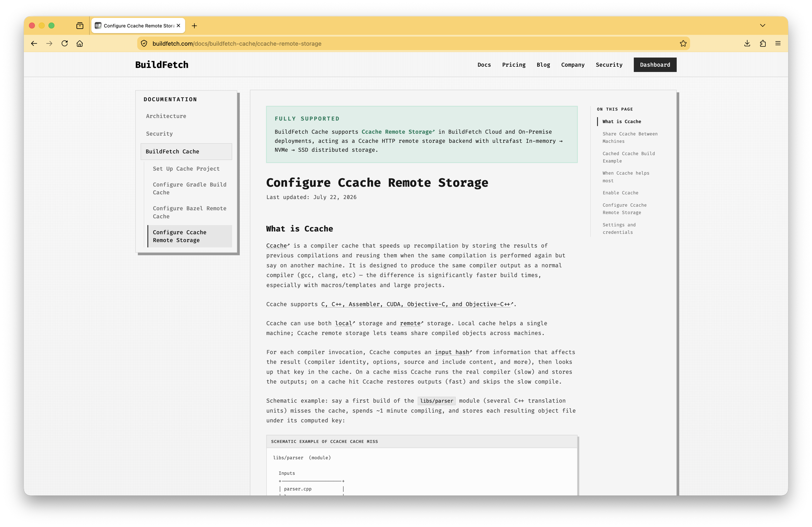Click the shield icon in the address bar
The width and height of the screenshot is (812, 527).
144,43
